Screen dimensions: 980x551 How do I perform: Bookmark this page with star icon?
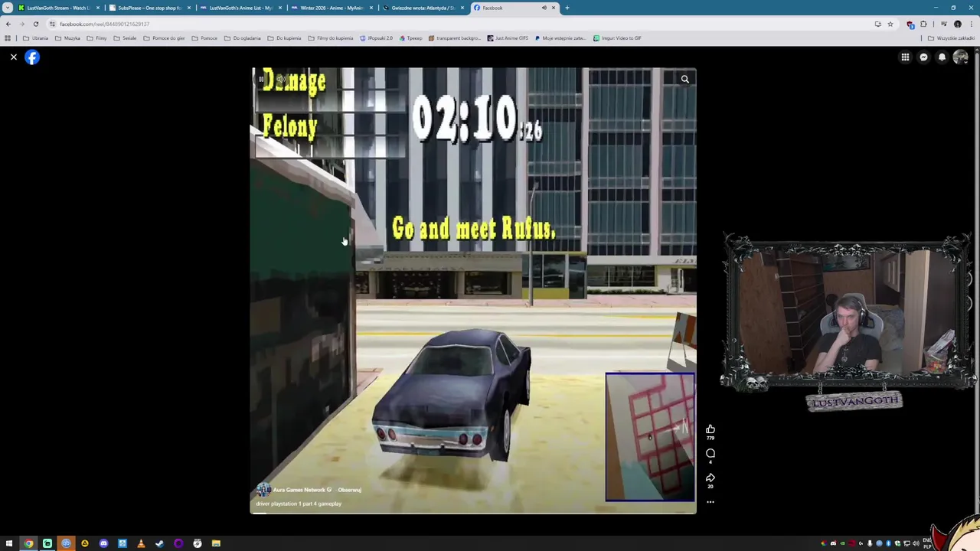890,24
